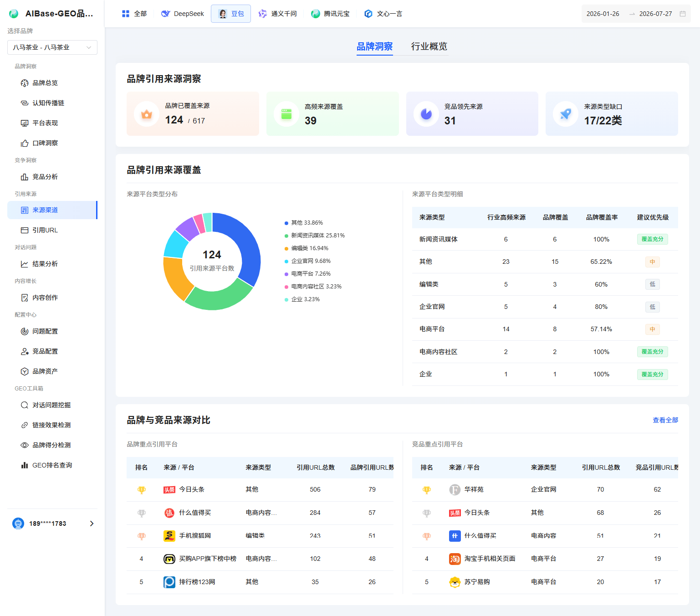Image resolution: width=700 pixels, height=616 pixels.
Task: Open the 八马茶业 brand selector dropdown
Action: (x=52, y=47)
